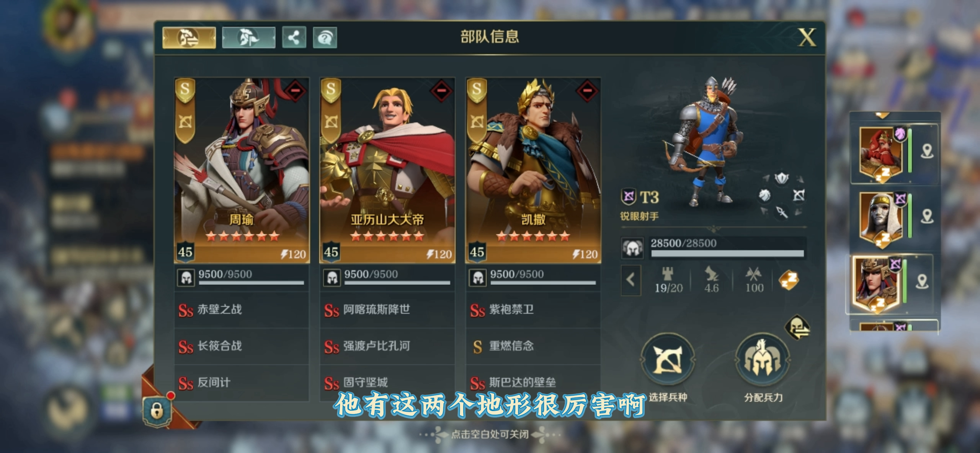Open the 紫袍禁卫 skill entry
980x453 pixels.
533,310
